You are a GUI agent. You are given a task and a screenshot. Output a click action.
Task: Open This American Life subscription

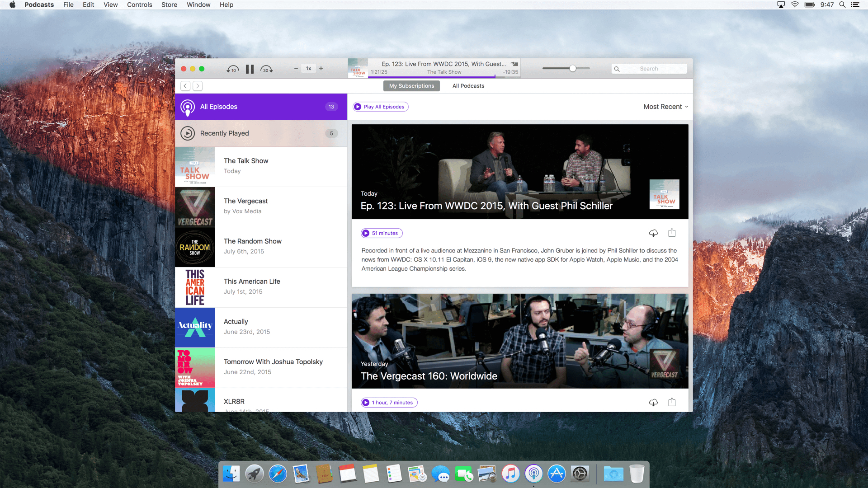[261, 287]
